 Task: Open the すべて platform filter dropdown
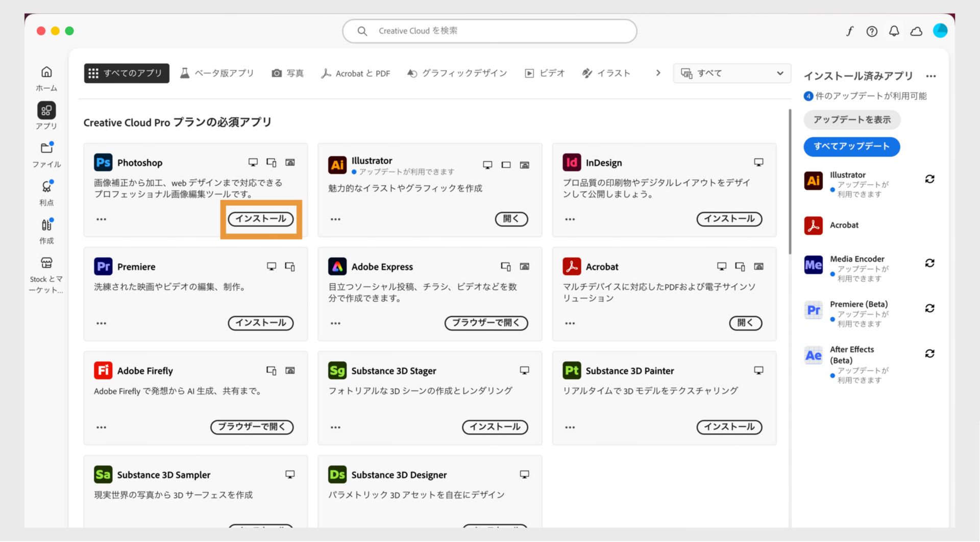[732, 73]
